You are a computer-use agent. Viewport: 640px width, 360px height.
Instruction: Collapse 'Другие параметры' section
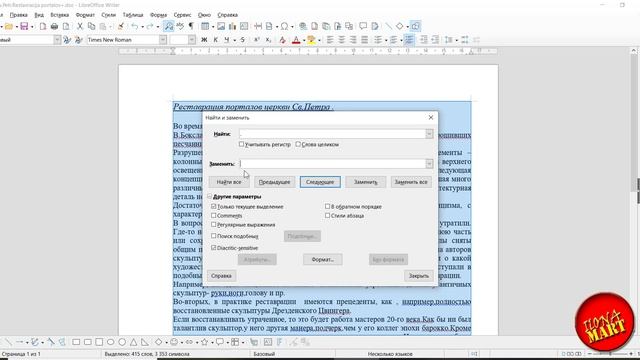point(210,197)
